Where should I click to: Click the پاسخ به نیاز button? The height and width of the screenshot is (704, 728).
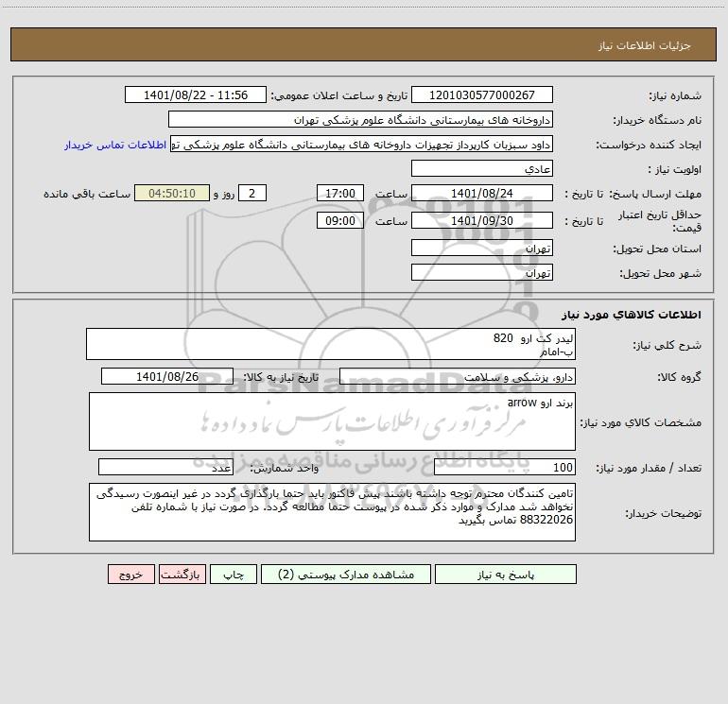tap(506, 574)
